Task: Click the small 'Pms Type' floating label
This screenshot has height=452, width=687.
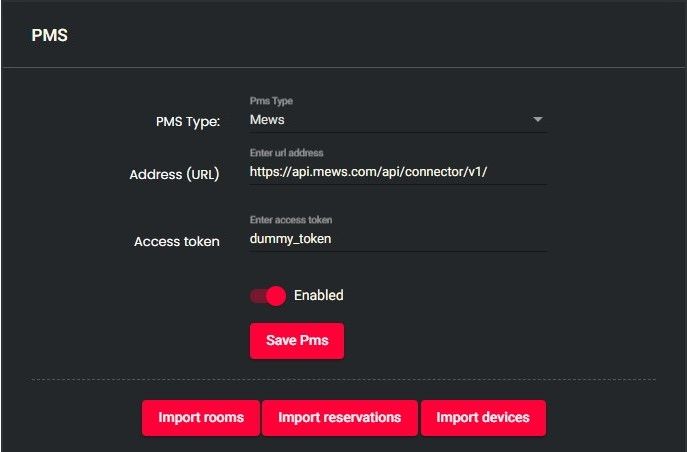Action: [x=271, y=101]
